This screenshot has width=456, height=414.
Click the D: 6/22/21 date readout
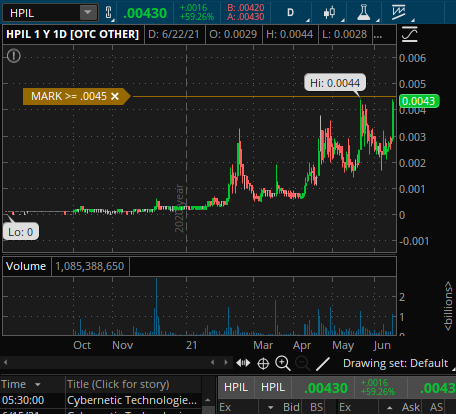[x=174, y=34]
